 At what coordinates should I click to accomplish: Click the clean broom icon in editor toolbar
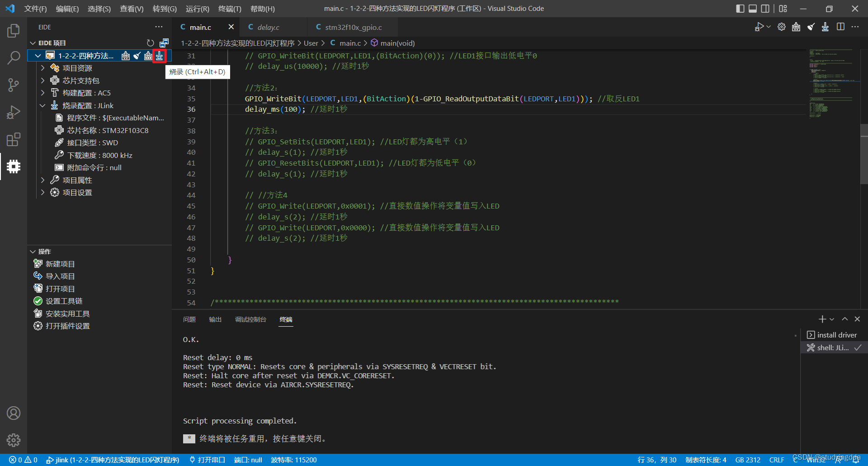point(811,27)
